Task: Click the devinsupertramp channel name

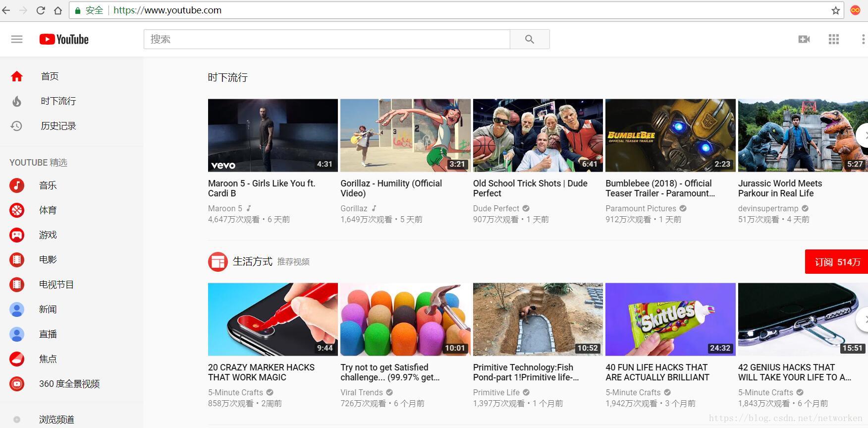Action: pyautogui.click(x=768, y=209)
